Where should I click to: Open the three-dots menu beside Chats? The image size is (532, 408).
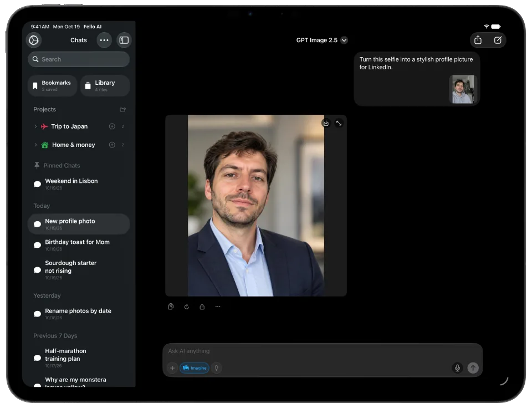(x=104, y=40)
